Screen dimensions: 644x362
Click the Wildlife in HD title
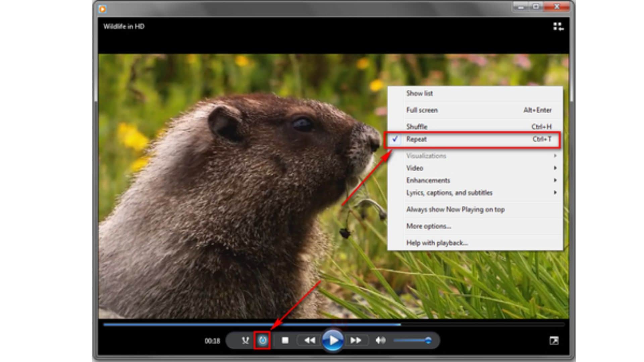124,26
